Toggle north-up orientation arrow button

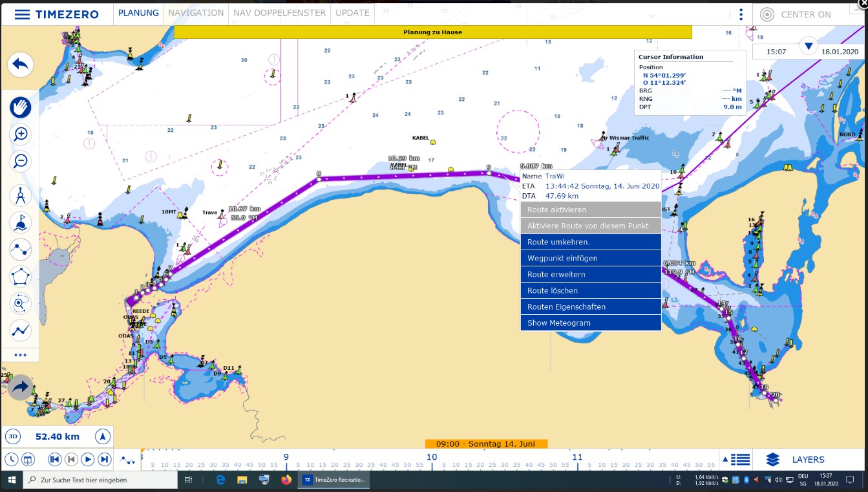(x=103, y=436)
